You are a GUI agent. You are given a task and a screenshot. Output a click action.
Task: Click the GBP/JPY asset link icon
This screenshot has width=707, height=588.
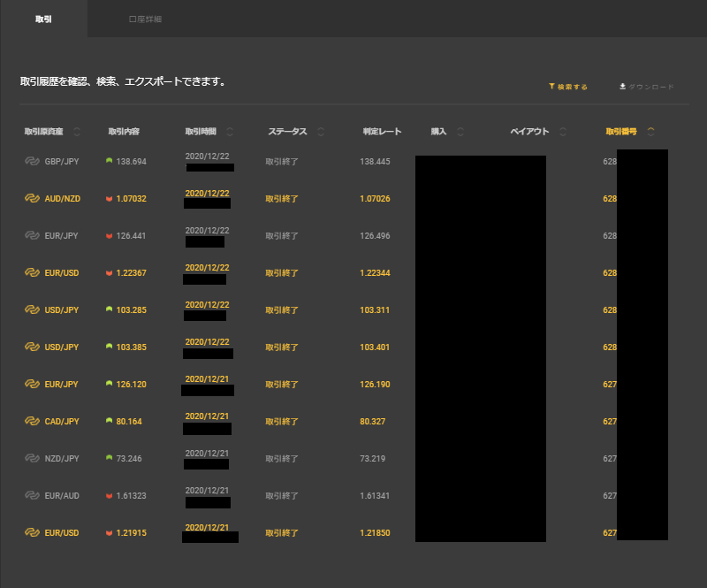(x=33, y=162)
